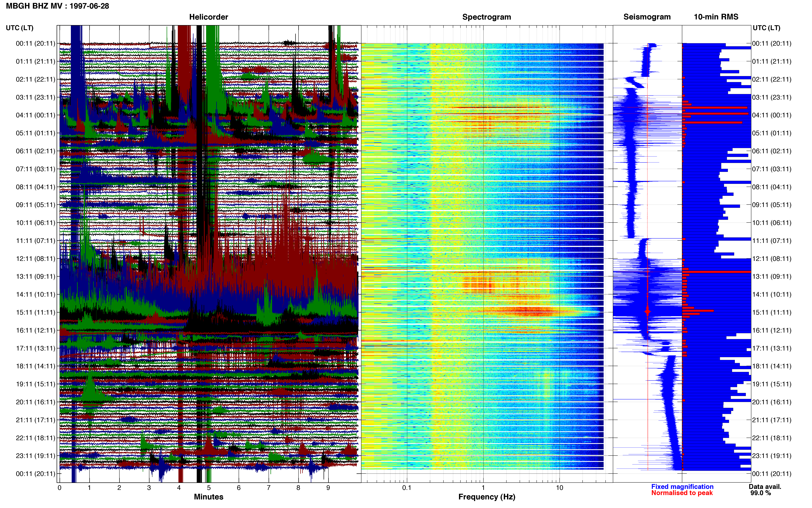The height and width of the screenshot is (508, 812).
Task: Select the 'Seismogram' panel heading
Action: click(x=647, y=17)
